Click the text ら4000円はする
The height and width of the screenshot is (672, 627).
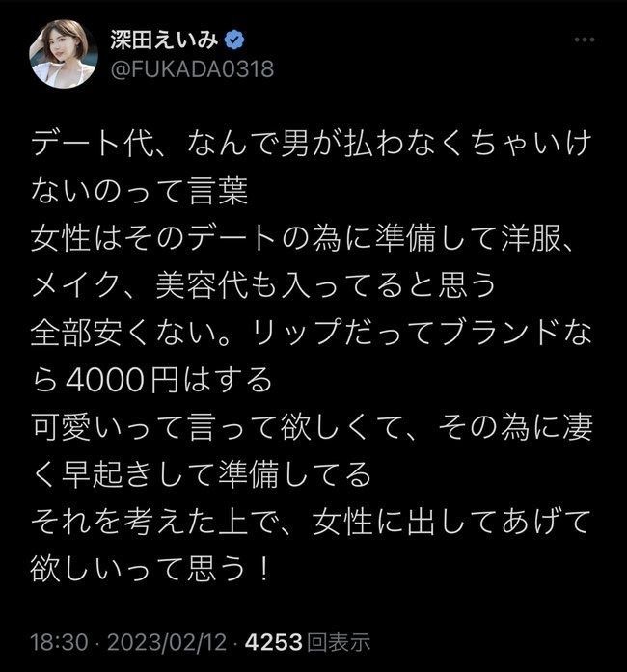pos(151,380)
